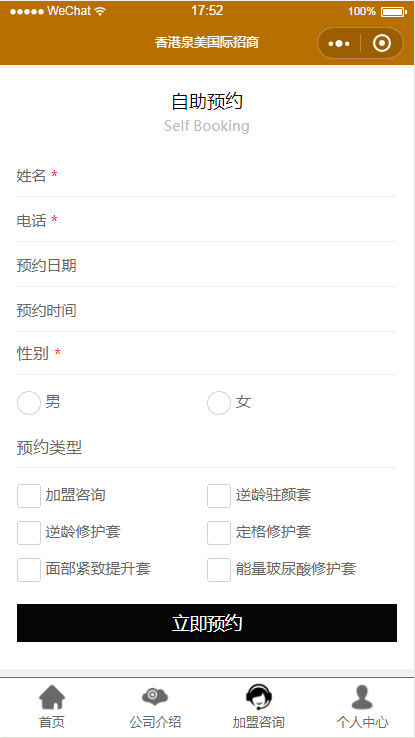Click the battery icon in status bar
The image size is (415, 738).
pyautogui.click(x=393, y=12)
